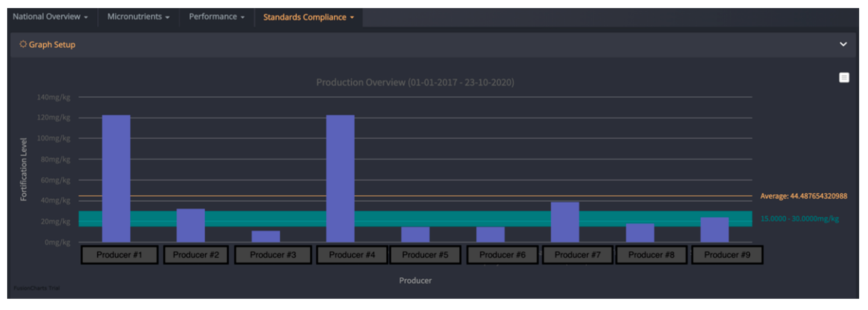Expand the Graph Setup panel chevron
The width and height of the screenshot is (868, 310).
[x=843, y=44]
